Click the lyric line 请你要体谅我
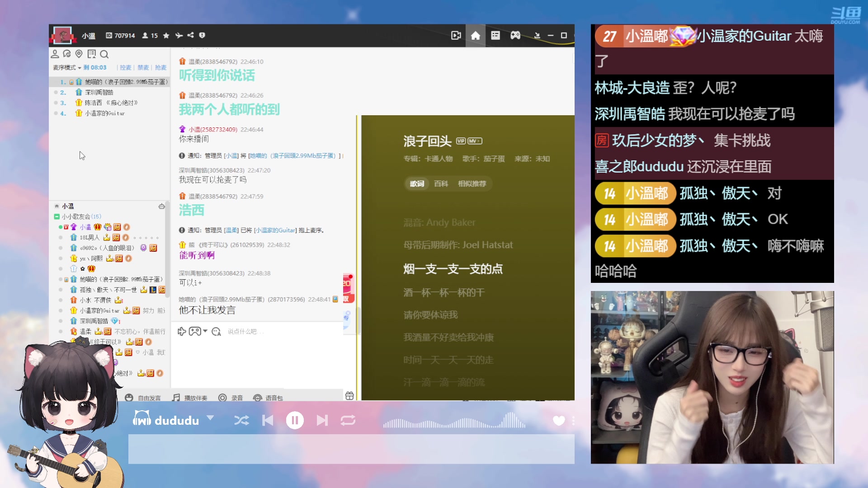 pyautogui.click(x=430, y=315)
